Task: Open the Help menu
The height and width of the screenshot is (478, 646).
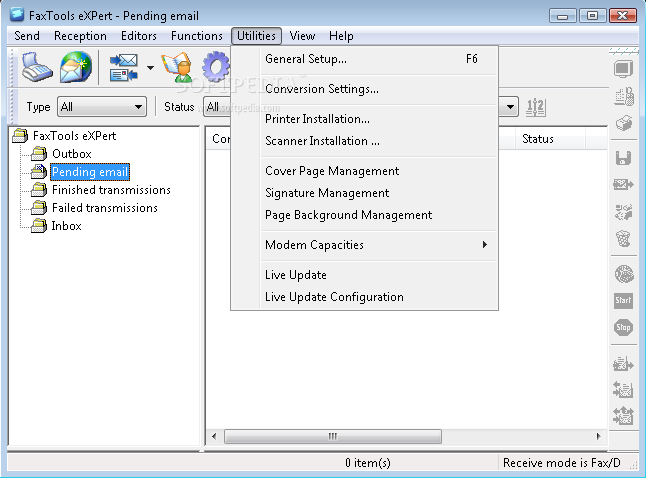Action: pyautogui.click(x=341, y=36)
